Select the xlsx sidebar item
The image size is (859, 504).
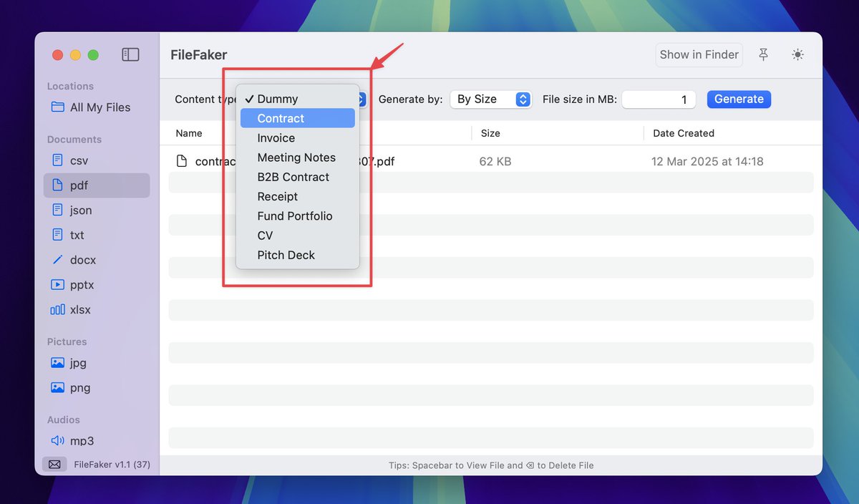point(97,310)
